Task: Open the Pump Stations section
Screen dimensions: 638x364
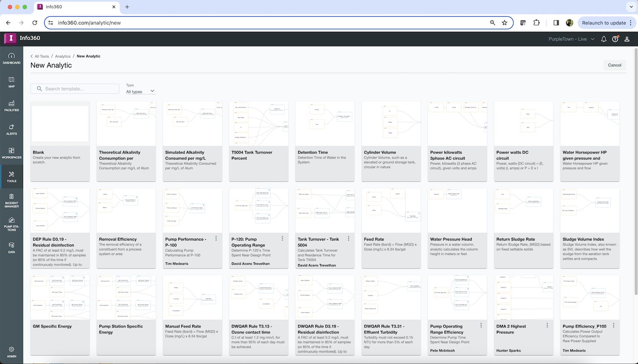Action: [x=11, y=225]
